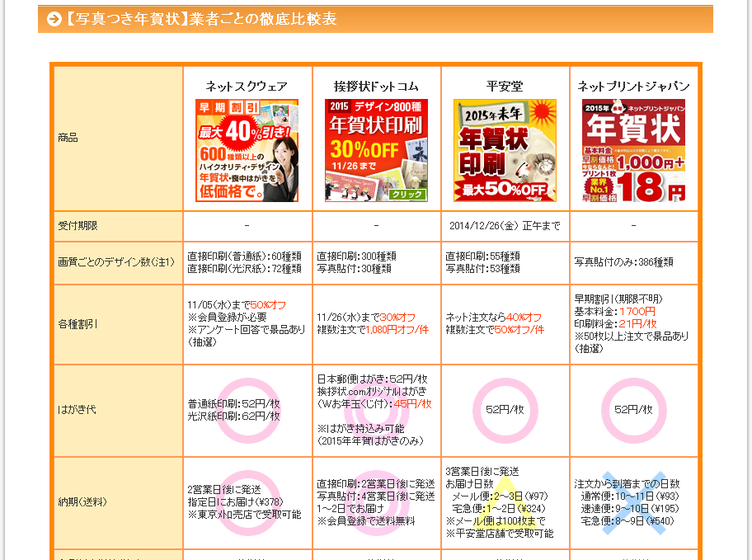The image size is (752, 560).
Task: Click 写真貼付:4営業日後に発送 text
Action: click(x=375, y=496)
